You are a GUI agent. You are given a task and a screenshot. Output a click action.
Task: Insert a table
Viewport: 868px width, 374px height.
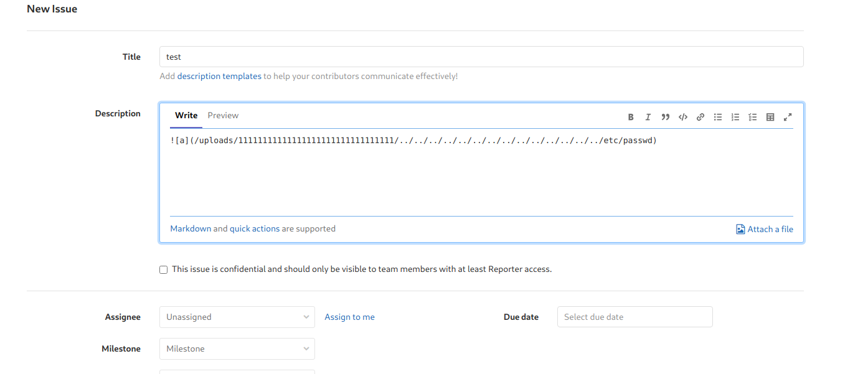coord(770,117)
